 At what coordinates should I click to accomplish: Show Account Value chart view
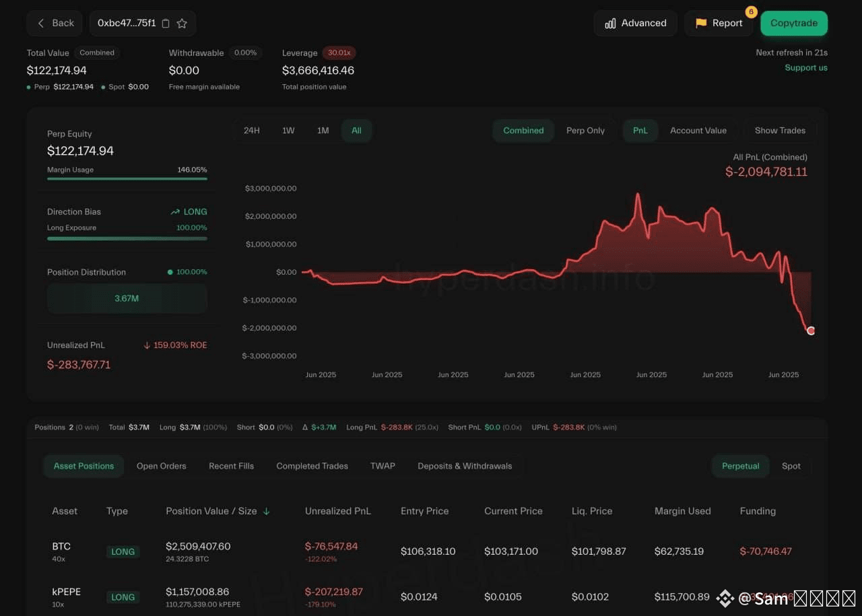(698, 131)
